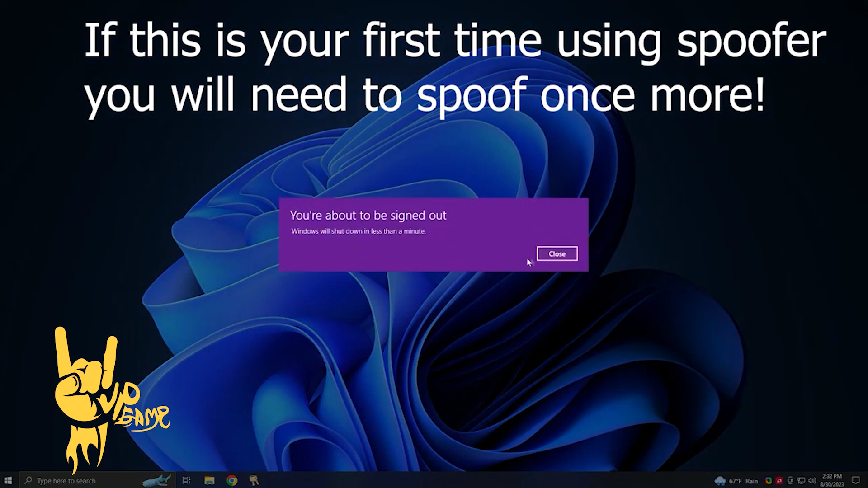Open File Explorer from the taskbar
The height and width of the screenshot is (488, 868).
tap(209, 480)
